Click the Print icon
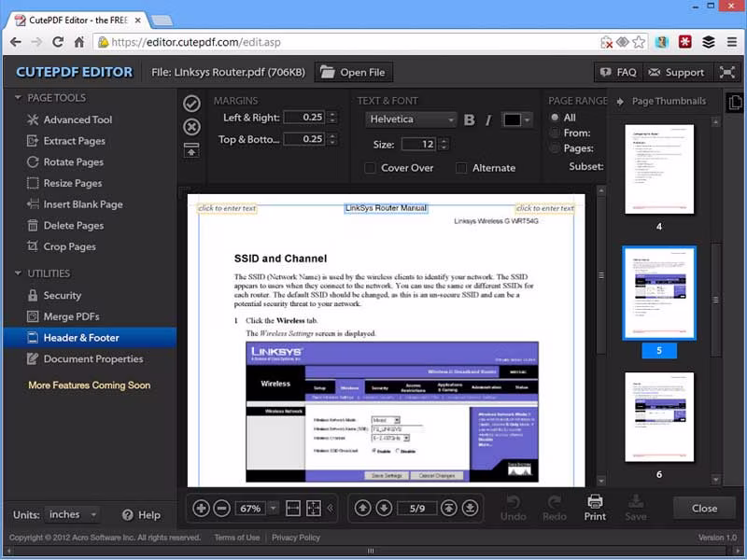The height and width of the screenshot is (560, 747). pos(595,508)
